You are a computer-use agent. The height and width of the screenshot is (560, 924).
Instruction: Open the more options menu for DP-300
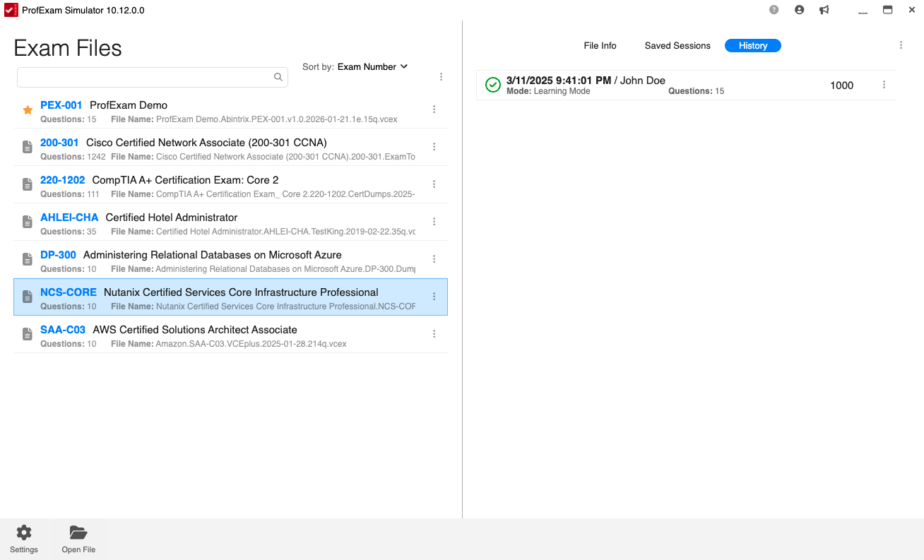coord(434,259)
